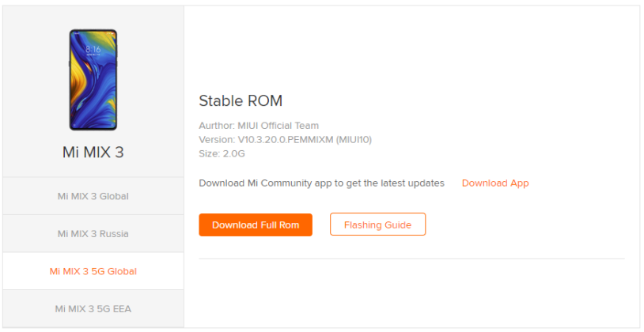
Task: Click the Mi MIX 3 device name title
Action: pyautogui.click(x=93, y=153)
